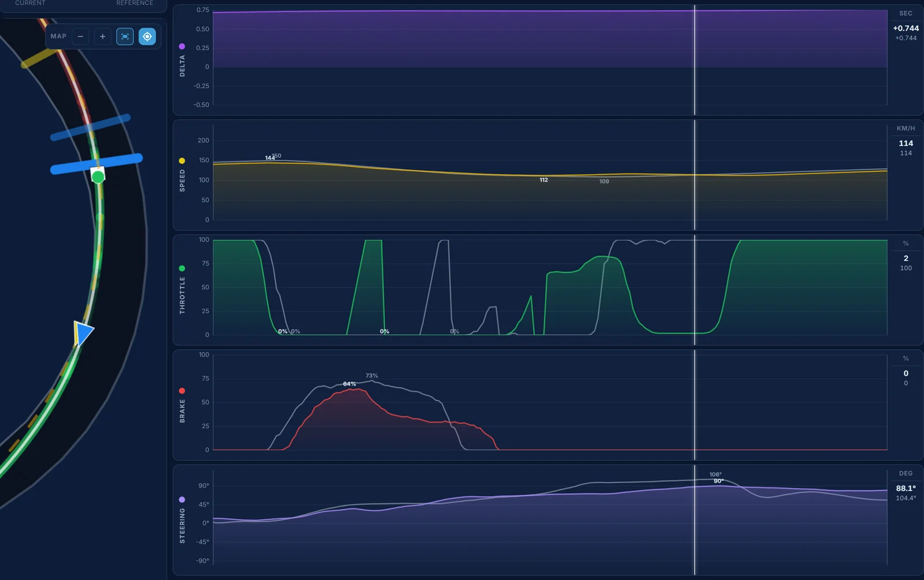Click the green Throttle channel dot

(x=182, y=268)
